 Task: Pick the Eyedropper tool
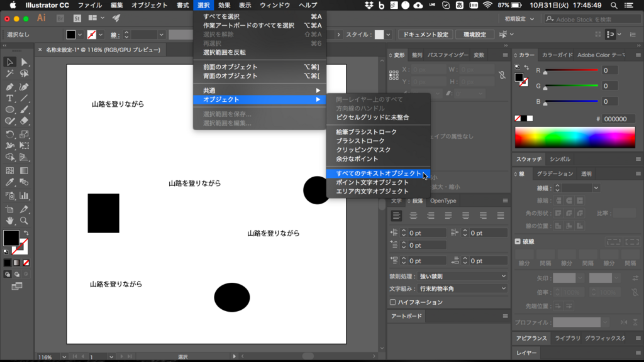(10, 183)
